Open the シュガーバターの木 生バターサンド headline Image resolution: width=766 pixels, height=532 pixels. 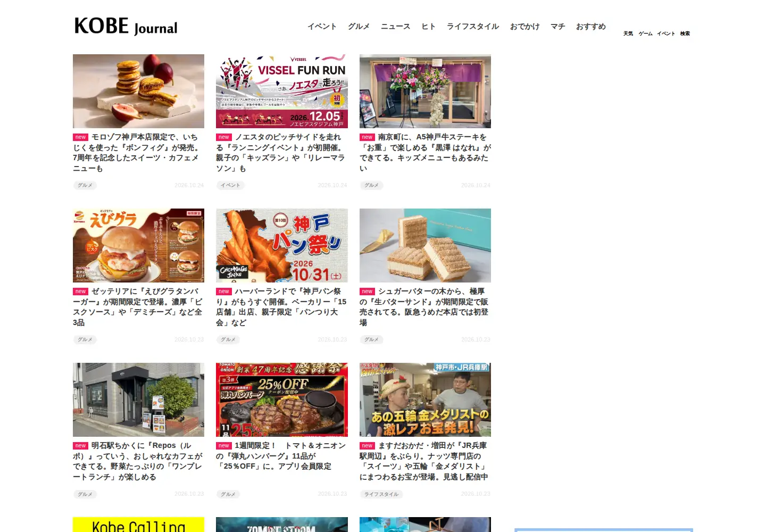(x=424, y=307)
